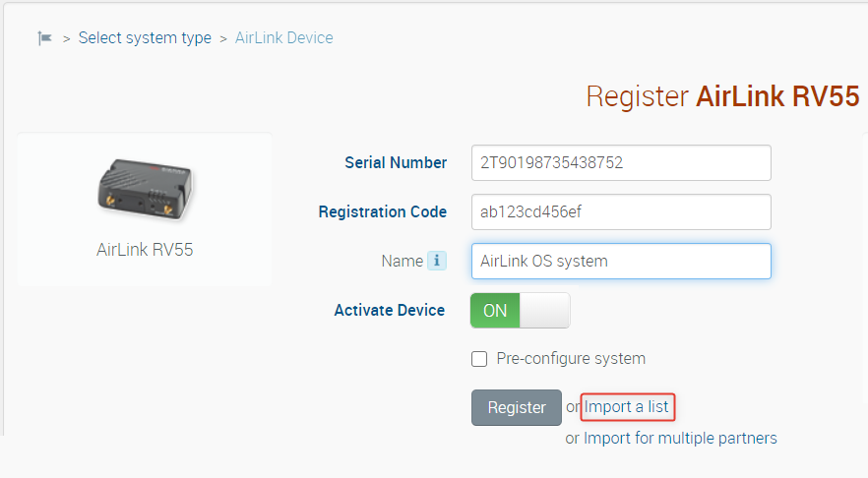Click the Name field info icon
This screenshot has height=478, width=868.
pos(436,262)
